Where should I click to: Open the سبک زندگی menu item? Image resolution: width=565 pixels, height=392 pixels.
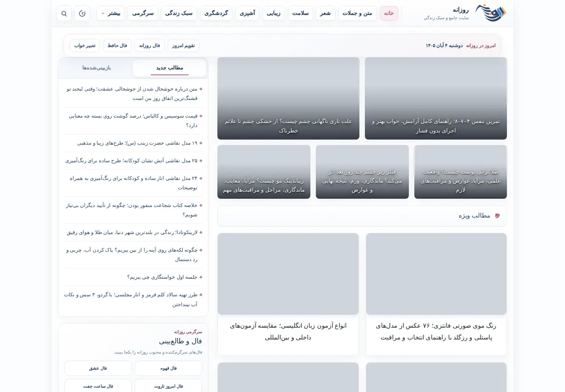tap(179, 13)
